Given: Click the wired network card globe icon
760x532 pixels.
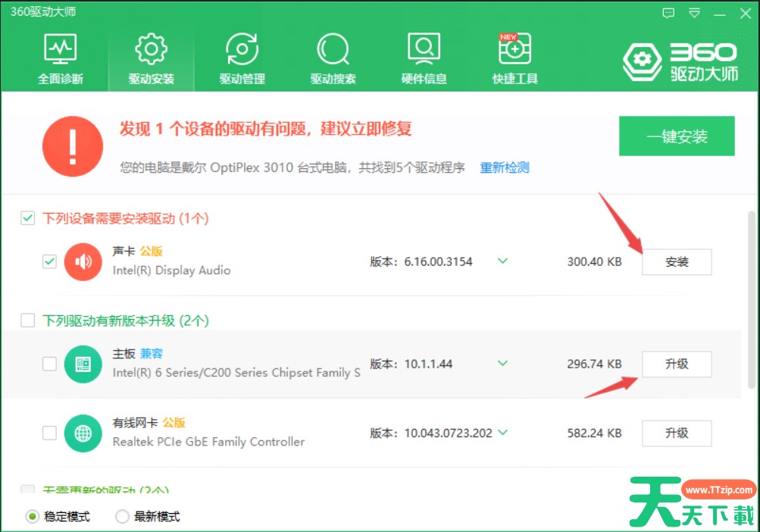Looking at the screenshot, I should pyautogui.click(x=83, y=433).
